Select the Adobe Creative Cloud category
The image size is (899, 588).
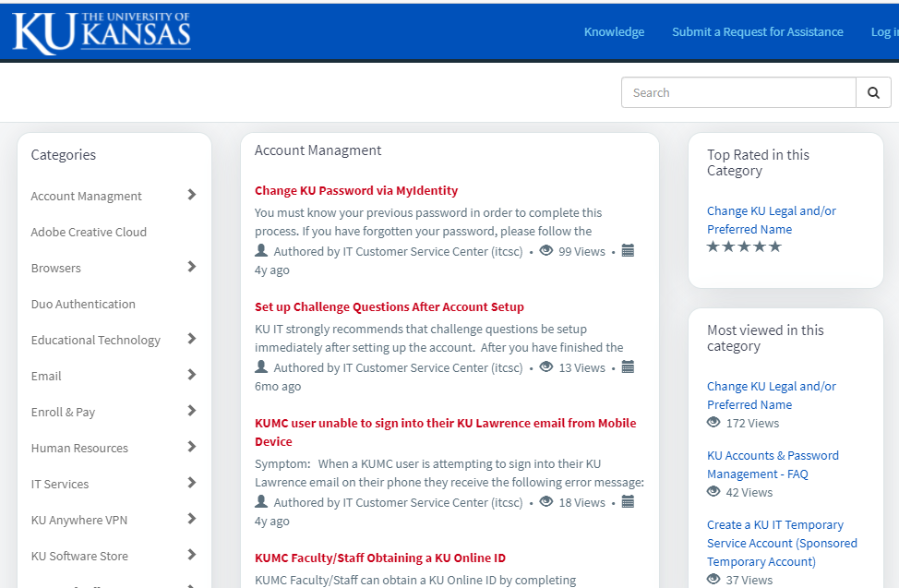pyautogui.click(x=89, y=232)
